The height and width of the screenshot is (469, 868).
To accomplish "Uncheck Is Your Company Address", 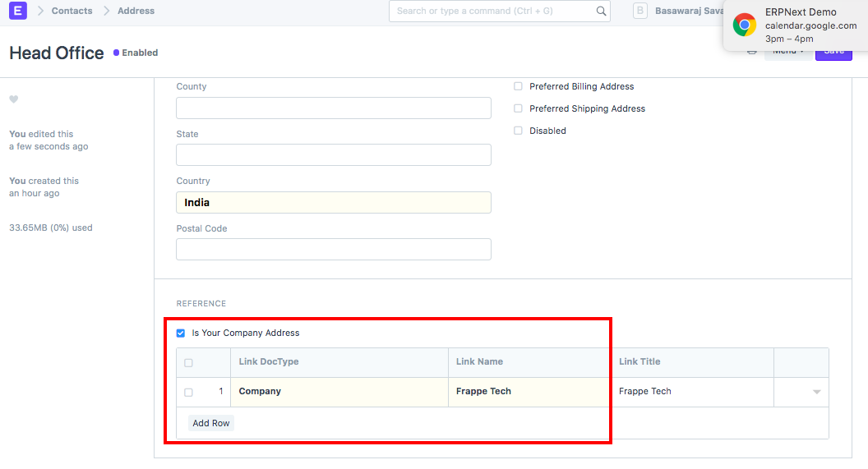I will (181, 333).
